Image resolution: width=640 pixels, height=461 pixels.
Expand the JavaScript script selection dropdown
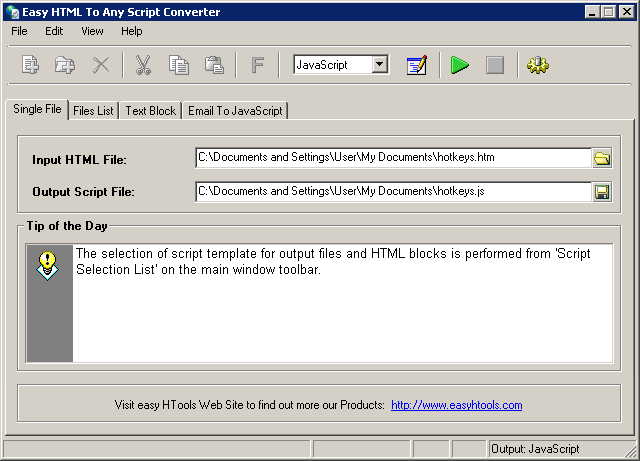coord(380,64)
